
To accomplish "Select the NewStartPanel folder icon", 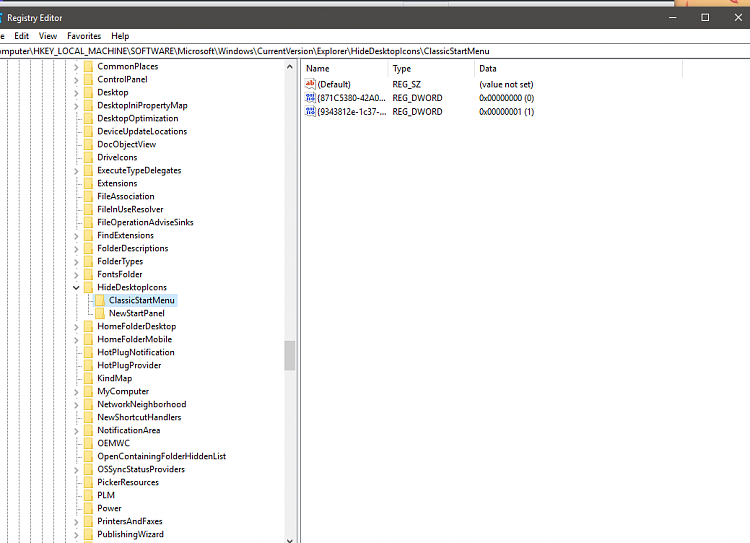I will 99,313.
